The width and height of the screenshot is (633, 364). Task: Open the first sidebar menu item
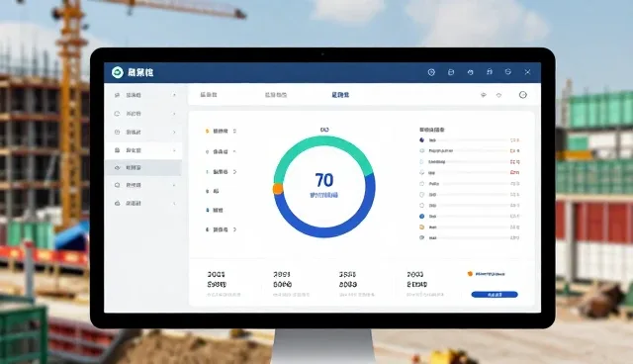click(143, 95)
